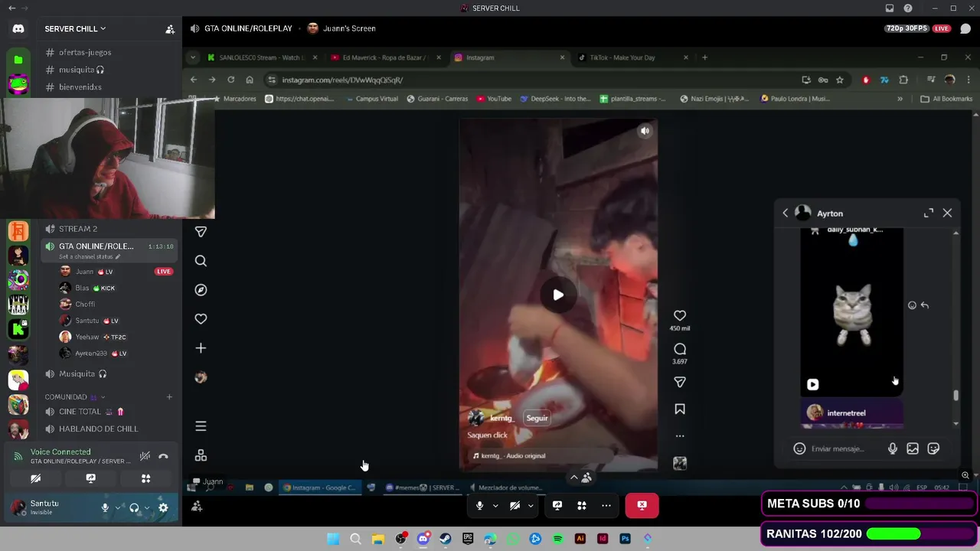Open Discord direct messages home icon
The image size is (980, 551).
[x=18, y=29]
